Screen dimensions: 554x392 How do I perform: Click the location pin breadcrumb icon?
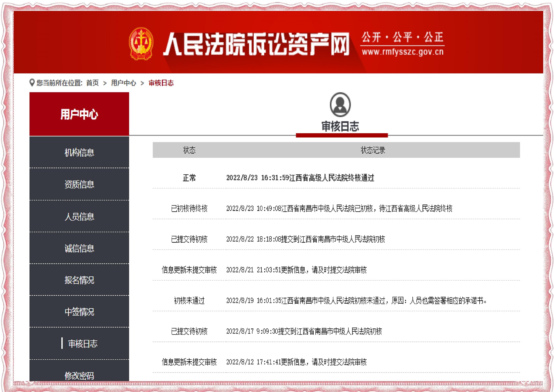coord(32,83)
